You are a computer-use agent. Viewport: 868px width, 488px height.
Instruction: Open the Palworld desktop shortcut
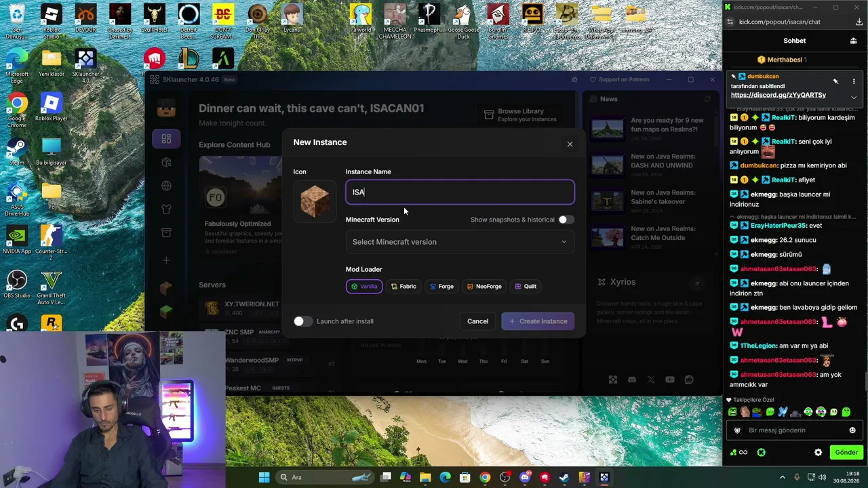click(360, 20)
